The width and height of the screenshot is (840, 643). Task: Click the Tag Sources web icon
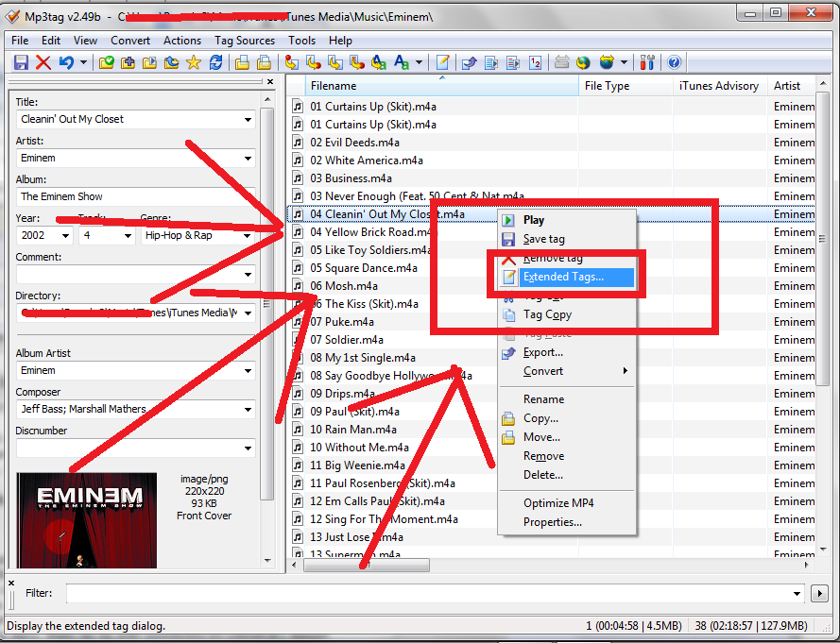(x=607, y=62)
